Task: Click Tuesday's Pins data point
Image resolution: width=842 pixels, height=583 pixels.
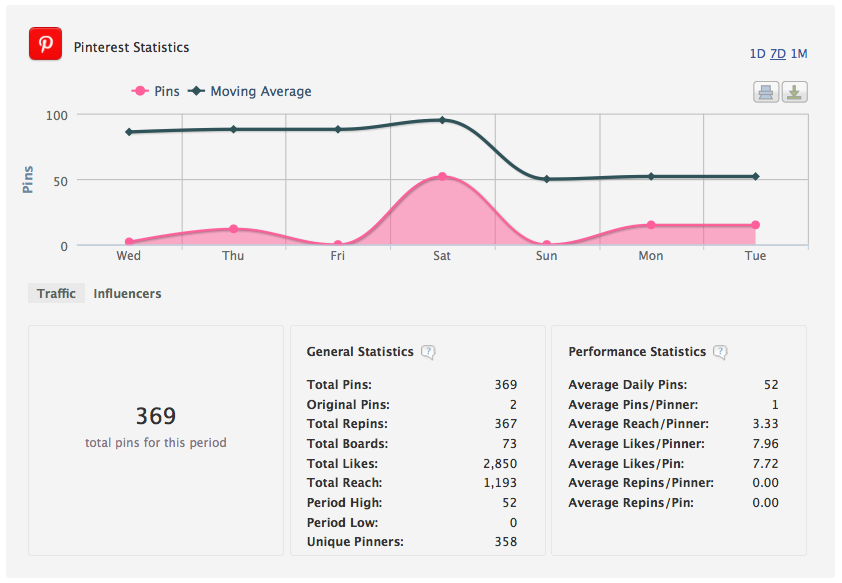Action: click(x=755, y=225)
